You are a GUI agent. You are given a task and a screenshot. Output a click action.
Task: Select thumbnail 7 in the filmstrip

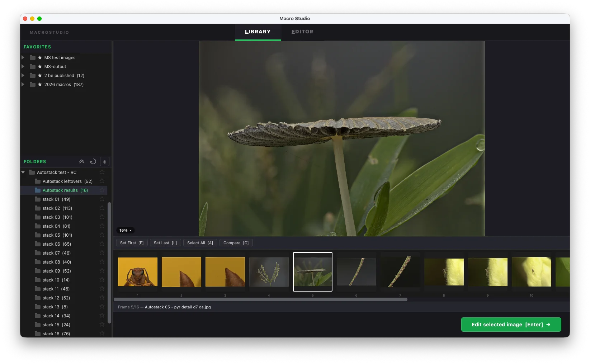tap(400, 272)
